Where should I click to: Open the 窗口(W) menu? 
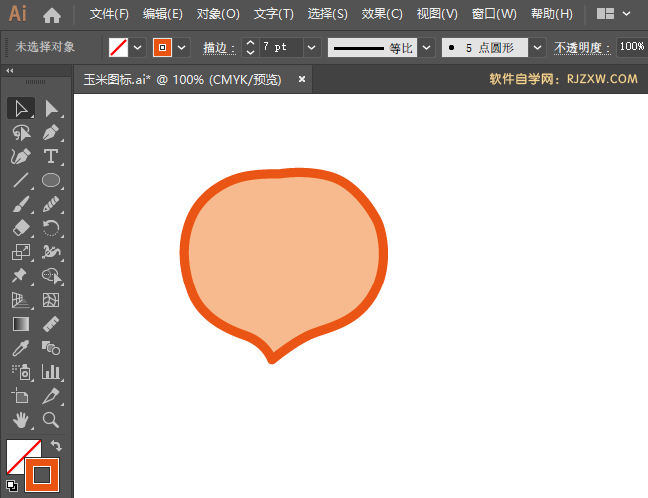tap(494, 14)
